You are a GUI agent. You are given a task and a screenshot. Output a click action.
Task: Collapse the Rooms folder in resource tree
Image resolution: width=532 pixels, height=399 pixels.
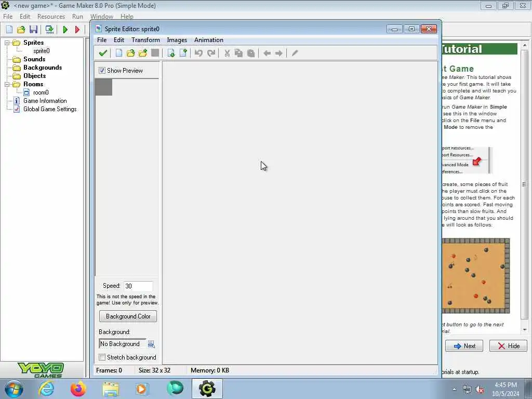(7, 84)
